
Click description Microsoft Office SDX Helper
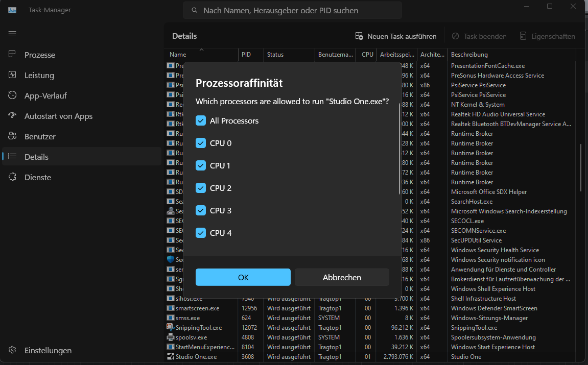(488, 191)
